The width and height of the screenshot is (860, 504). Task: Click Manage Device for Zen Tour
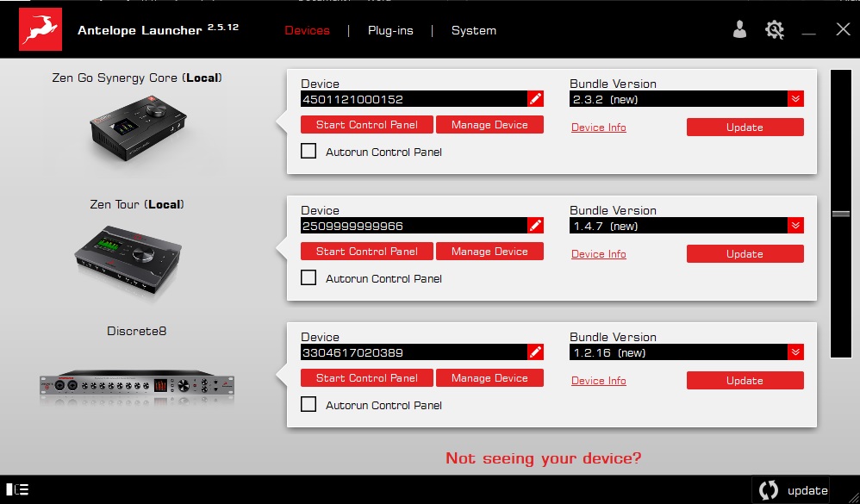[489, 252]
